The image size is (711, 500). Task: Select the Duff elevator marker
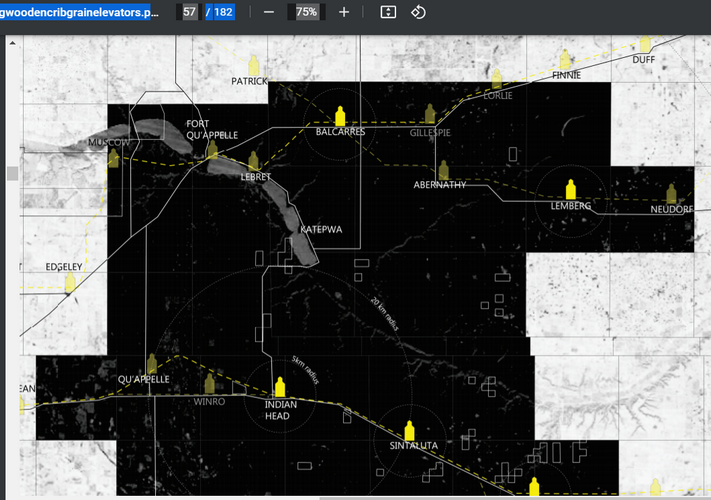click(645, 45)
